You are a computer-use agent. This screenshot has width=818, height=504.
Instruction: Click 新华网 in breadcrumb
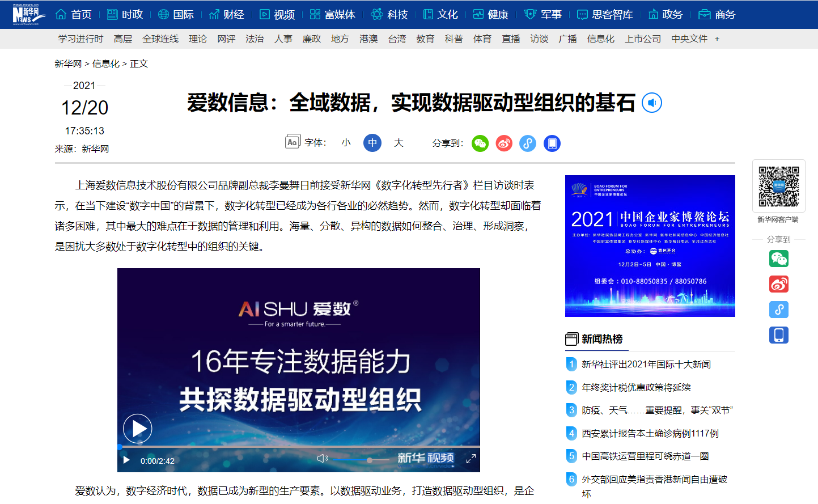tap(68, 64)
